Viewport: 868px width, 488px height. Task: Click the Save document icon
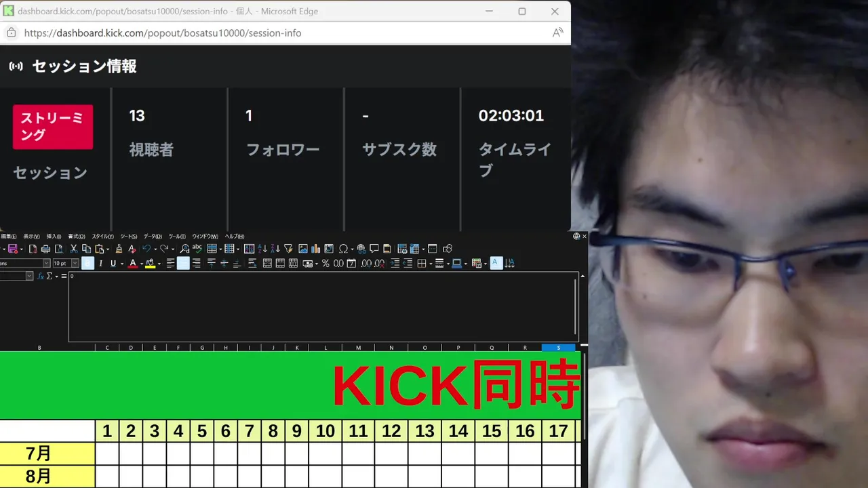(12, 249)
